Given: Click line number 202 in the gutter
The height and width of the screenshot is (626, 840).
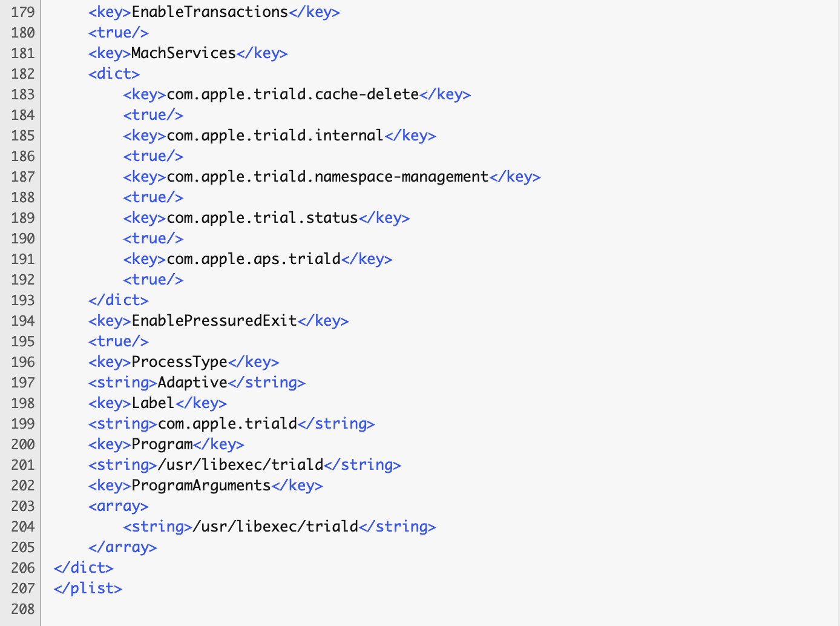Looking at the screenshot, I should pos(23,486).
